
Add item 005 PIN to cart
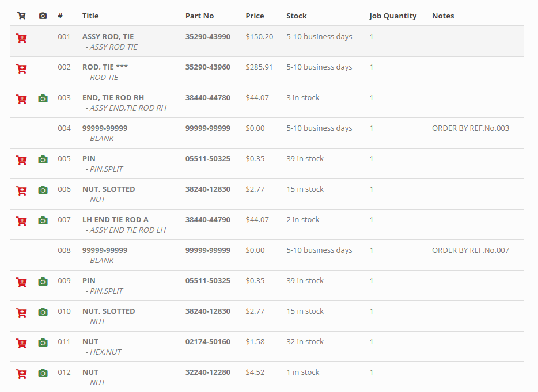pos(21,161)
